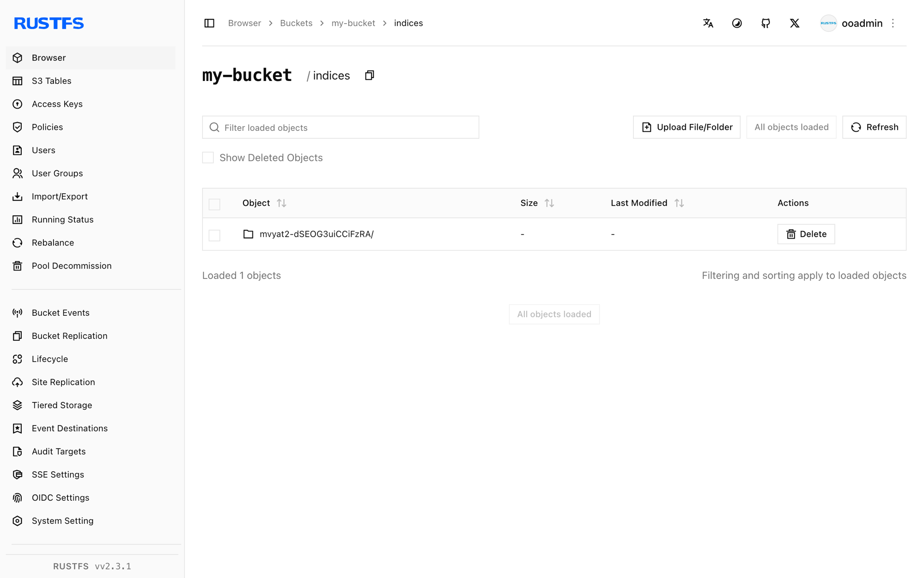Open ooadmin user menu dots
924x578 pixels.
coord(893,23)
